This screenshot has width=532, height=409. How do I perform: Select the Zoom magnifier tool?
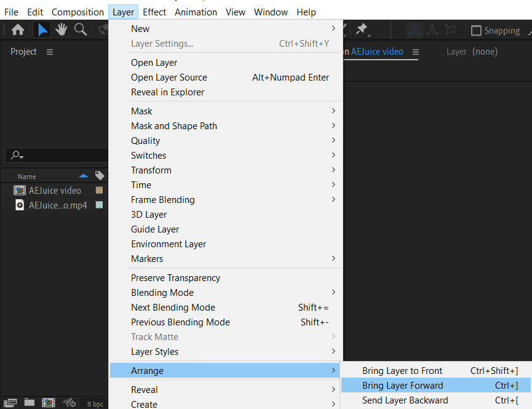81,30
